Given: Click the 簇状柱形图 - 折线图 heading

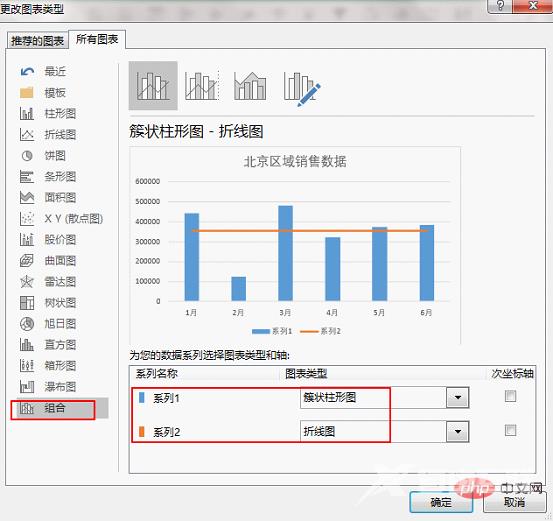Looking at the screenshot, I should click(196, 132).
